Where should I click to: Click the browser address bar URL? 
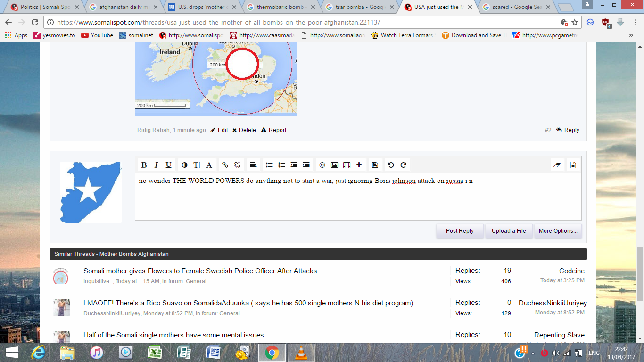[218, 22]
